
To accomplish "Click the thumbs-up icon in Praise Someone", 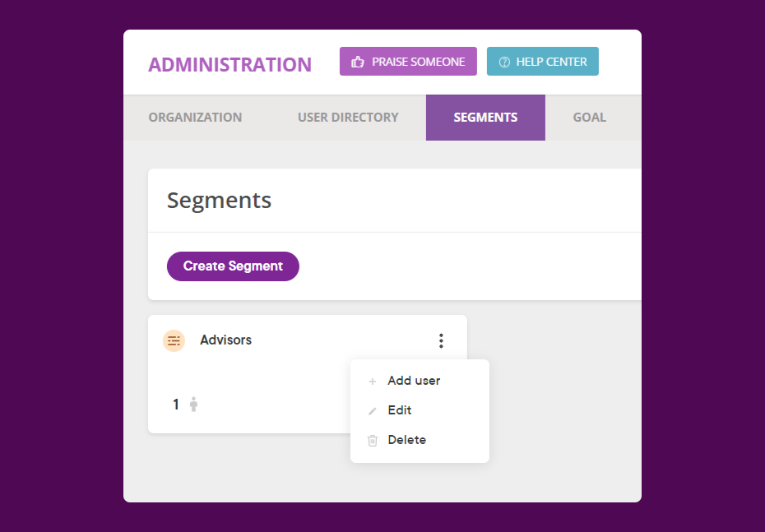I will click(x=358, y=62).
